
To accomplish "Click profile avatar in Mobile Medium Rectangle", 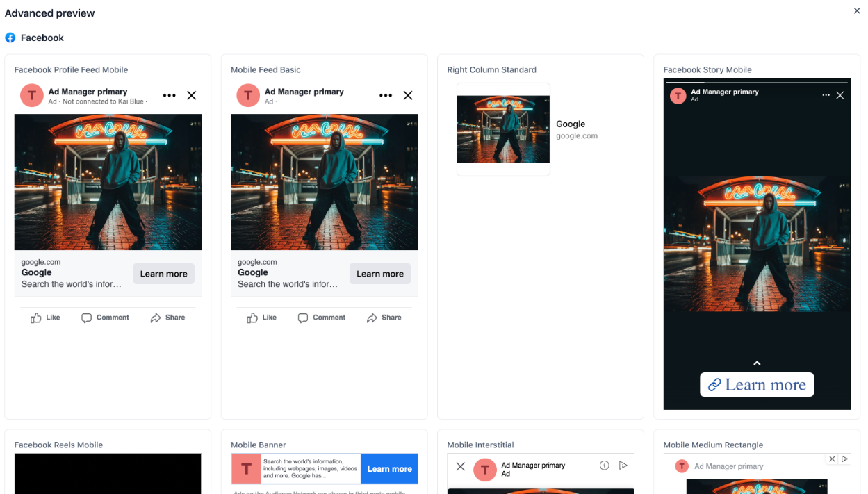I will (x=682, y=466).
